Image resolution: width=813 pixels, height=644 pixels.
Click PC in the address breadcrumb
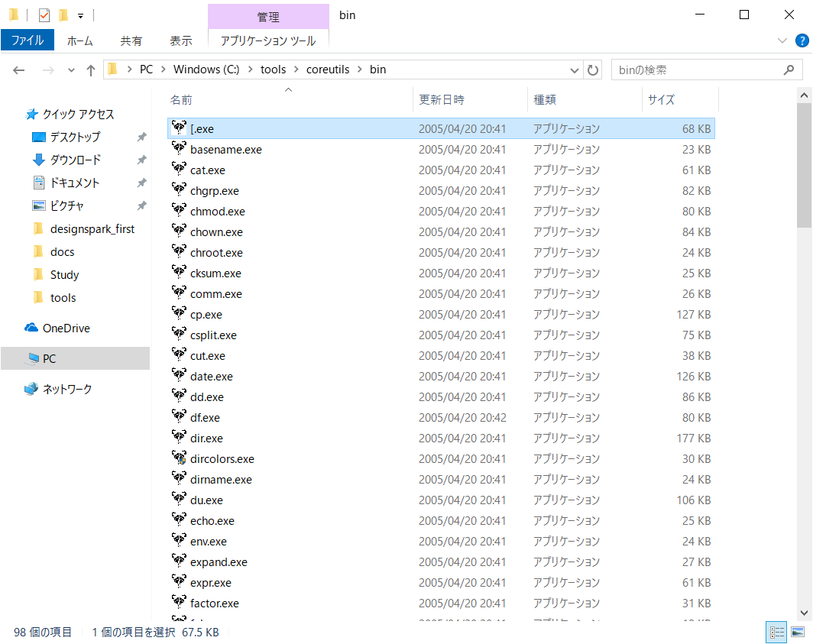coord(146,70)
